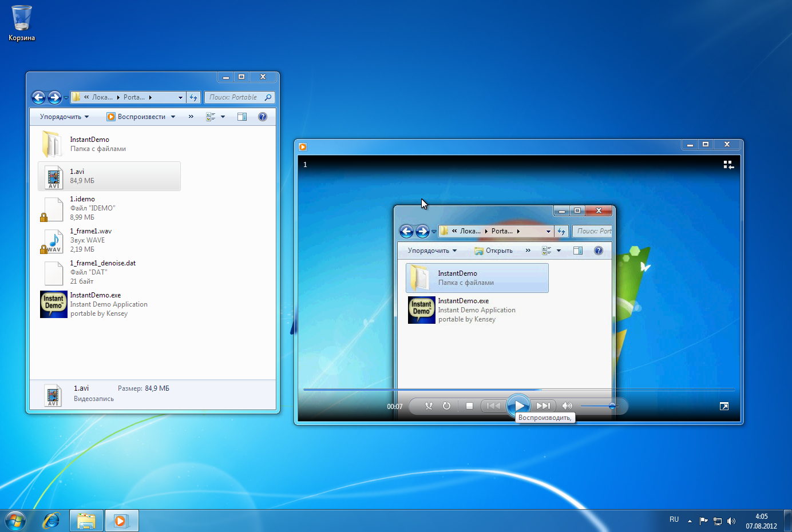This screenshot has height=532, width=792.
Task: Click the Media Player title bar icon
Action: 303,147
